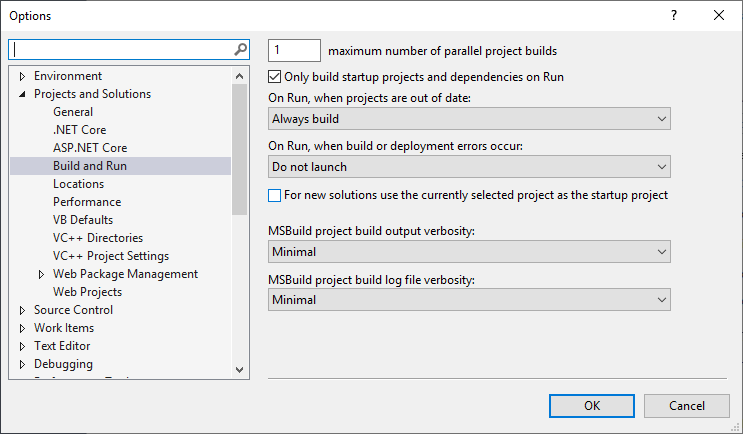Uncheck Only build startup projects and dependencies
Screen dimensions: 743x434
276,77
